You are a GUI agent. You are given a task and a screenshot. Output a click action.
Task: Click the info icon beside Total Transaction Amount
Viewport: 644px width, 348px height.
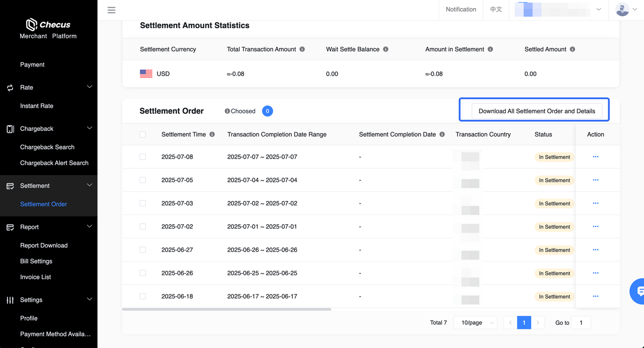[302, 49]
